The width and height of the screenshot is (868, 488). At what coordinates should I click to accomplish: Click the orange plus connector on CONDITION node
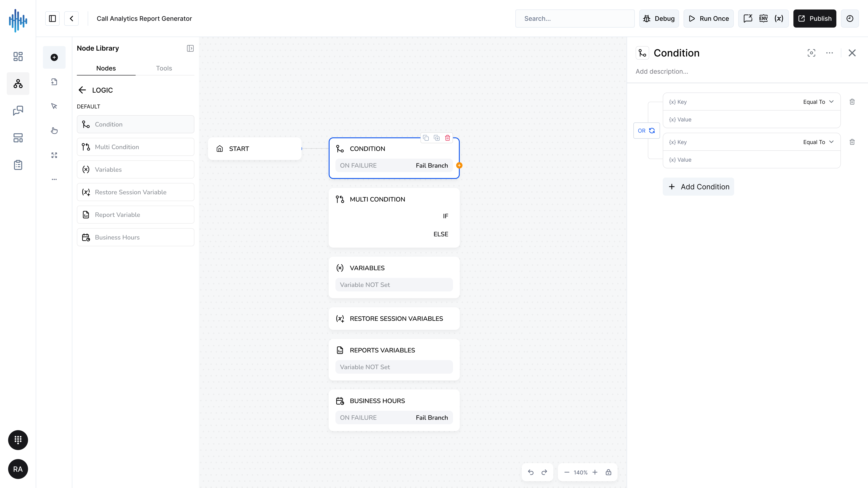[459, 165]
